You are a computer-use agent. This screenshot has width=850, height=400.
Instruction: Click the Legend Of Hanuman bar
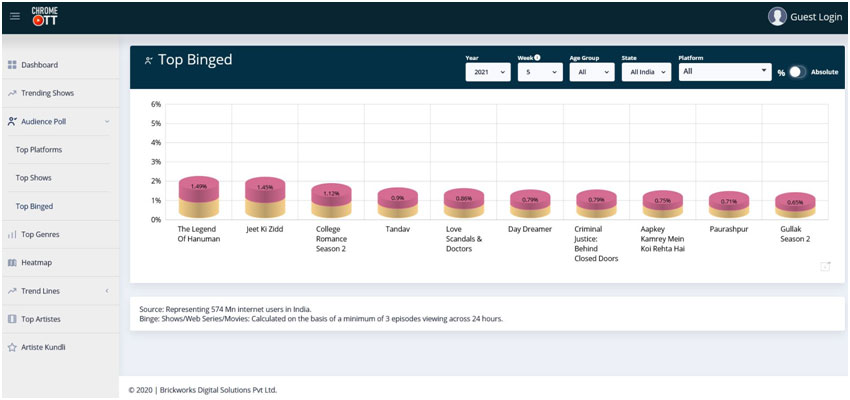198,196
